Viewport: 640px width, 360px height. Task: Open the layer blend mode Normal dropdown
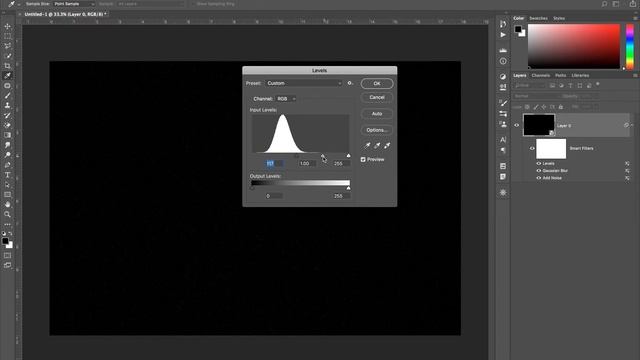[x=536, y=96]
